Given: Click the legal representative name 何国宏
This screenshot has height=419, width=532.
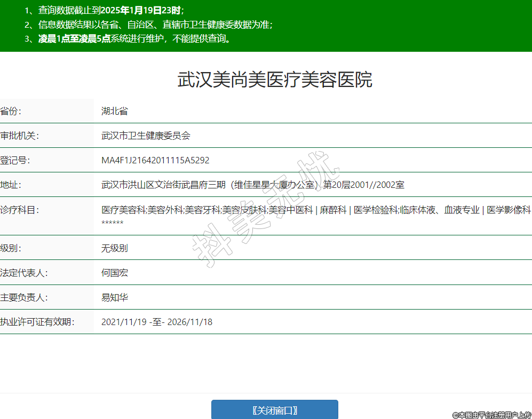Looking at the screenshot, I should click(115, 273).
